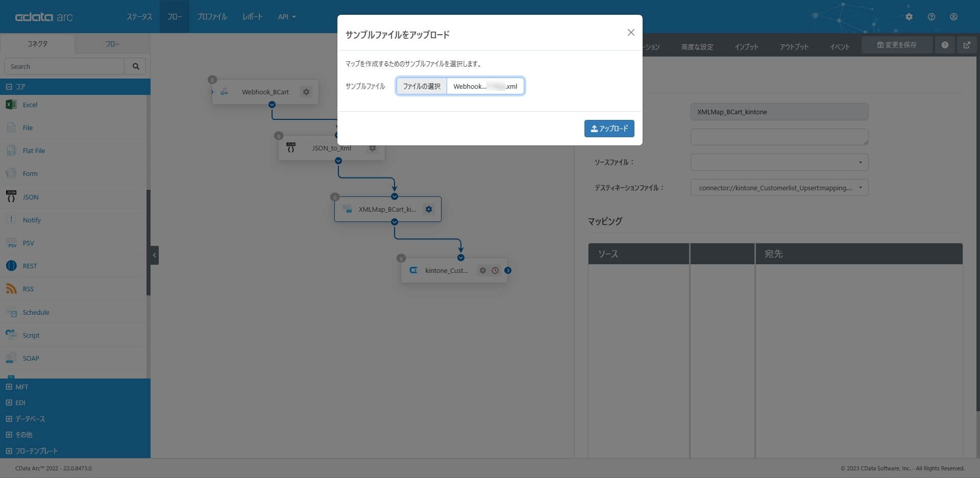Open the フロー menu in top bar
980x478 pixels.
(175, 17)
